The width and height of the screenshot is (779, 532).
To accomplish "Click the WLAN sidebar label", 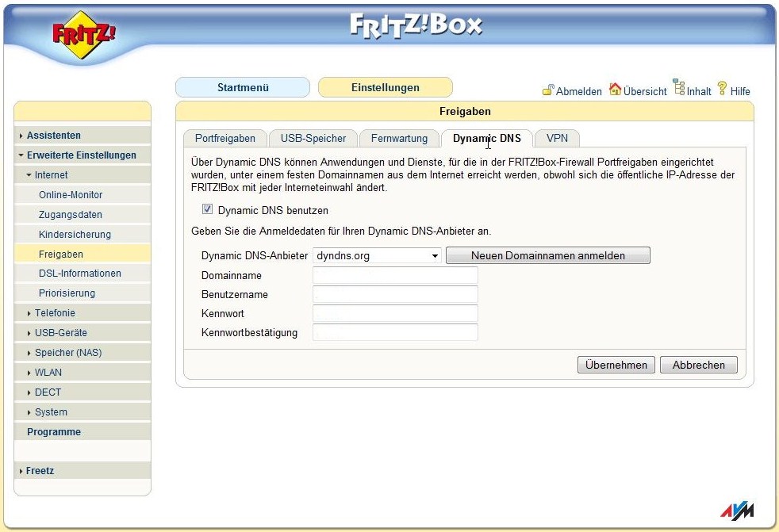I will tap(48, 373).
